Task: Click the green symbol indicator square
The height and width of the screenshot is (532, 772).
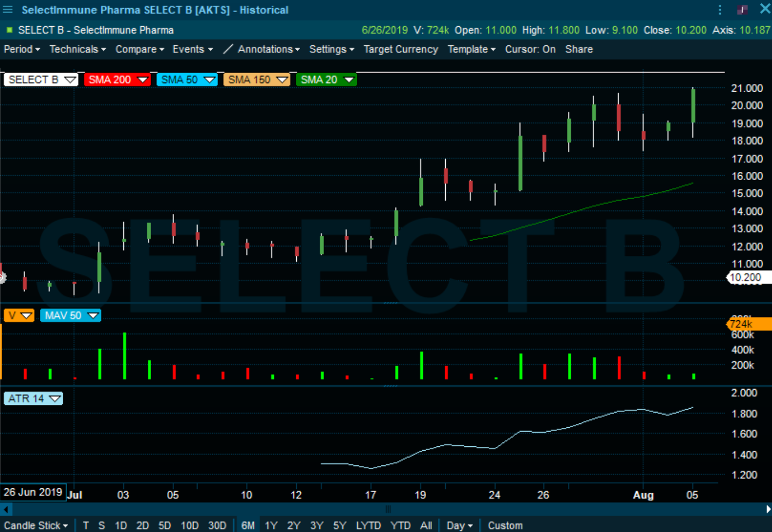Action: 9,30
